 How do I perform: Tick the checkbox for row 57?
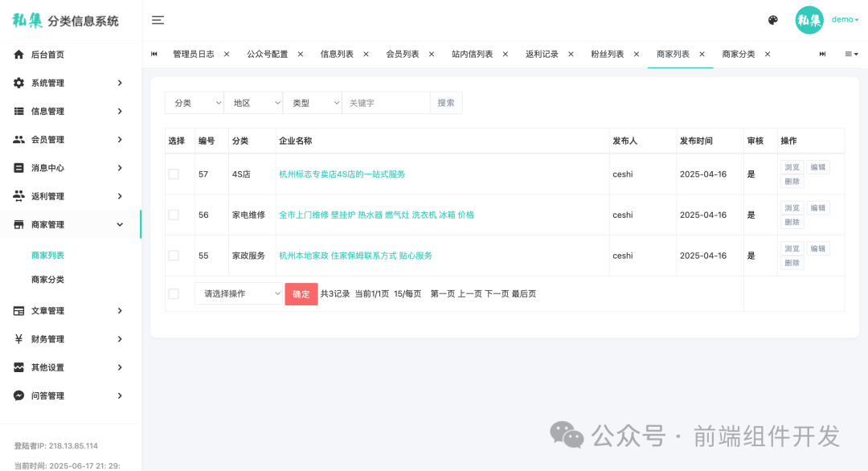[x=174, y=174]
